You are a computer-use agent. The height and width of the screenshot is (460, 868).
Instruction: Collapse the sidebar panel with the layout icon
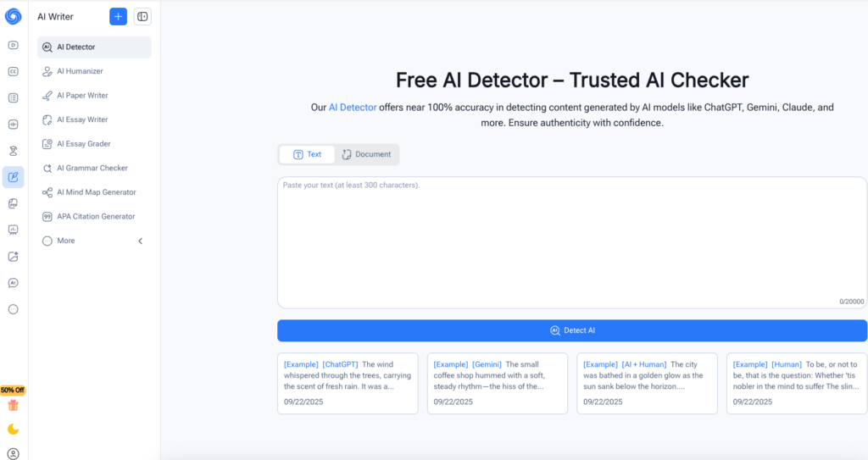142,17
